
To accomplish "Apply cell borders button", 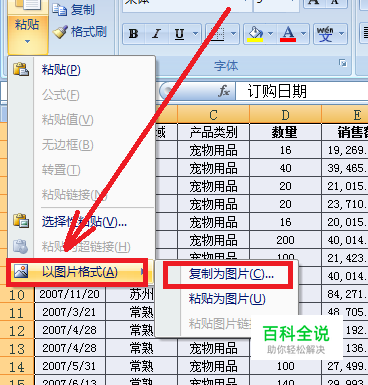I will point(217,34).
